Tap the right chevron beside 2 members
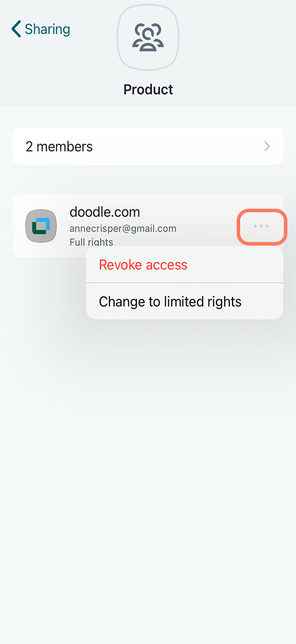This screenshot has width=296, height=644. point(267,146)
